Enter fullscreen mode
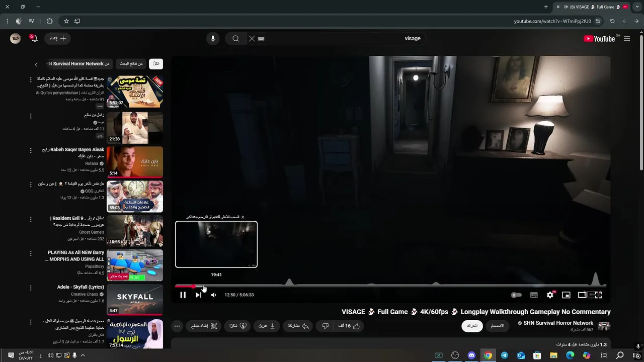The height and width of the screenshot is (362, 644). (598, 295)
